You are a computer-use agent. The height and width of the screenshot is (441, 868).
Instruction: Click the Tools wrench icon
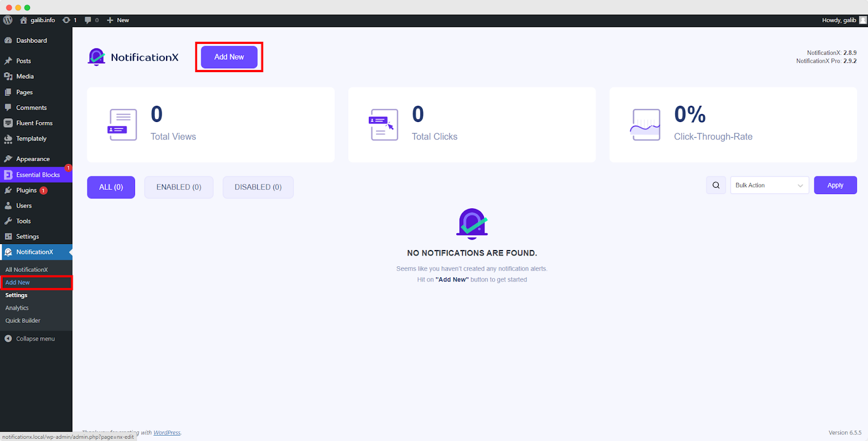(x=8, y=221)
